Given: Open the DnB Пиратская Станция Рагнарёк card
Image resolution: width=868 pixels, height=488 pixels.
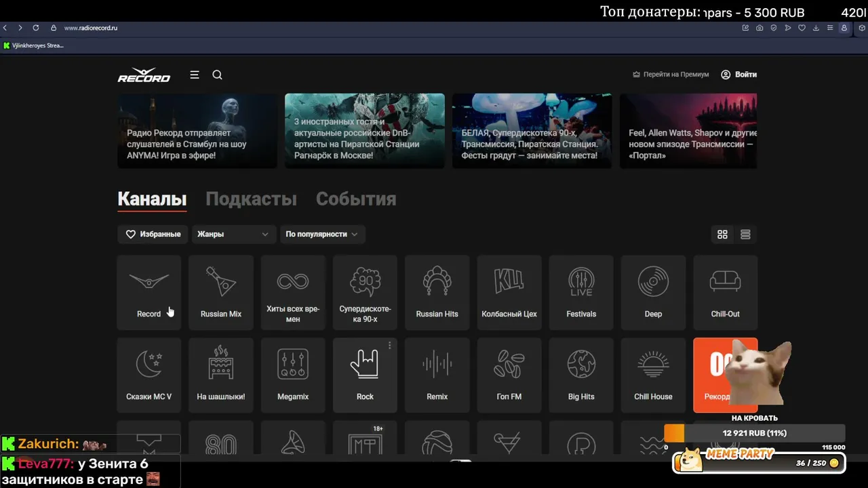Looking at the screenshot, I should pyautogui.click(x=365, y=131).
